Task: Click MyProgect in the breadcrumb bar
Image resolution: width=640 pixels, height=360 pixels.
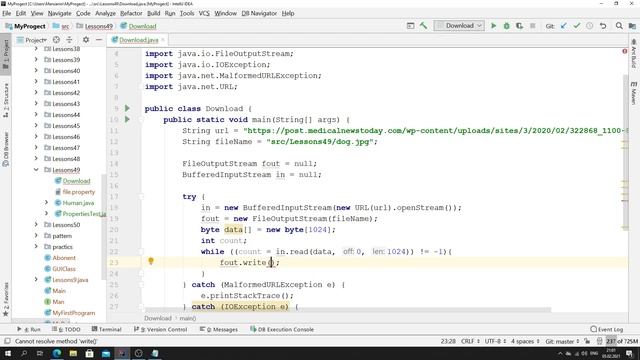Action: tap(26, 26)
